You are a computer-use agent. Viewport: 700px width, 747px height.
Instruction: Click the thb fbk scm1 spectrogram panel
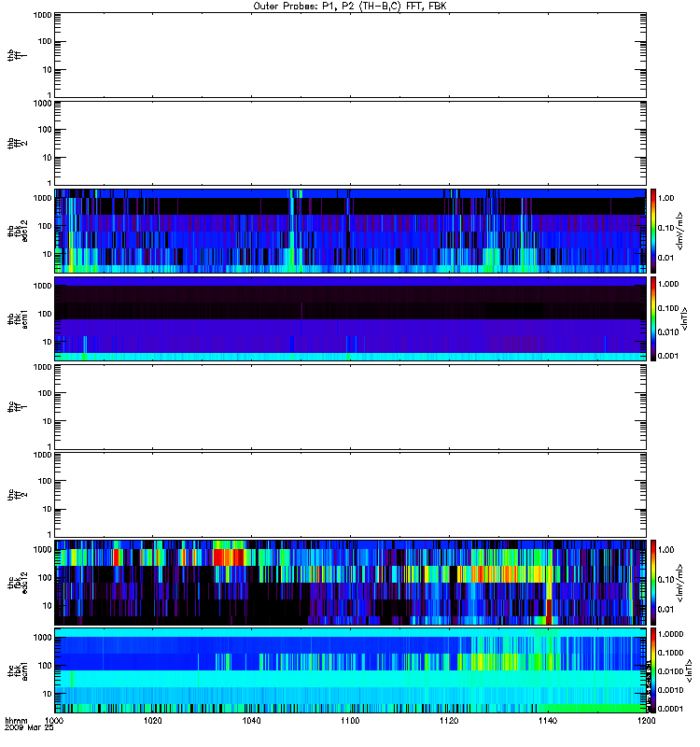(x=350, y=318)
